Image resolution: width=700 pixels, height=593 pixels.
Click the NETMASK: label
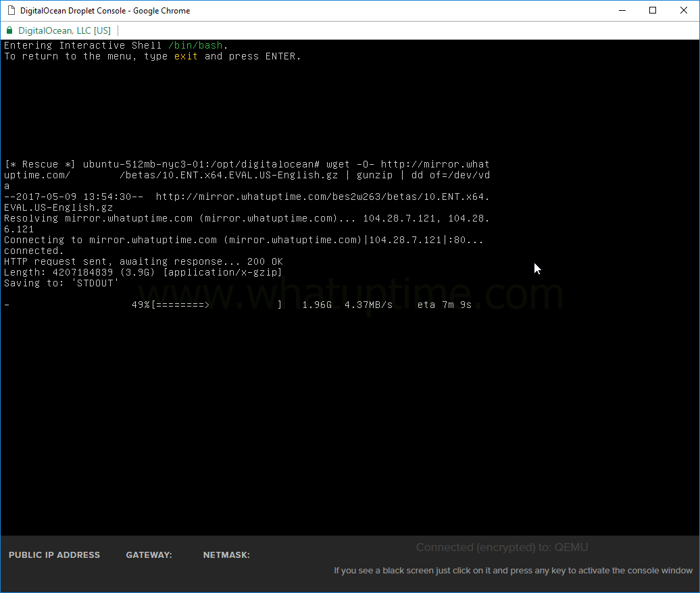tap(226, 555)
